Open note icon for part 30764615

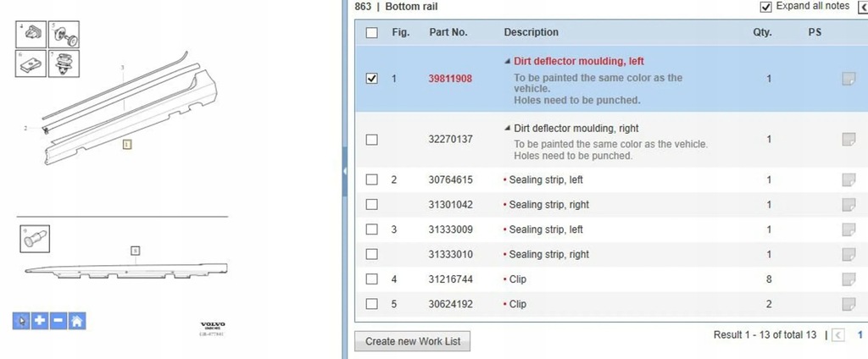coord(848,179)
